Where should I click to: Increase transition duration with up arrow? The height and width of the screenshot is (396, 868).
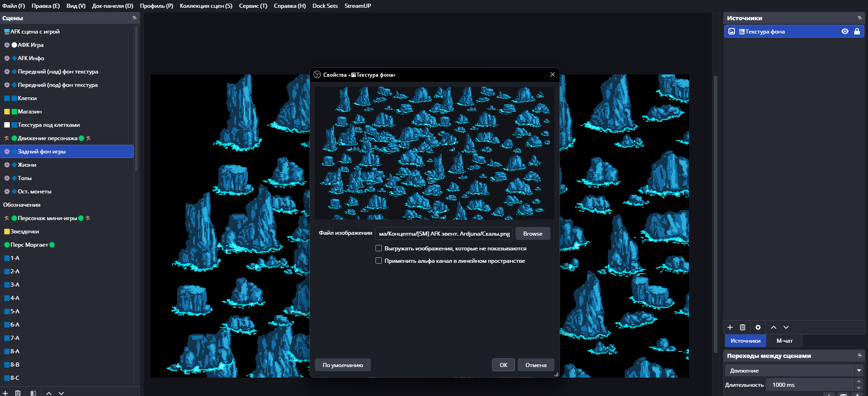tap(858, 382)
